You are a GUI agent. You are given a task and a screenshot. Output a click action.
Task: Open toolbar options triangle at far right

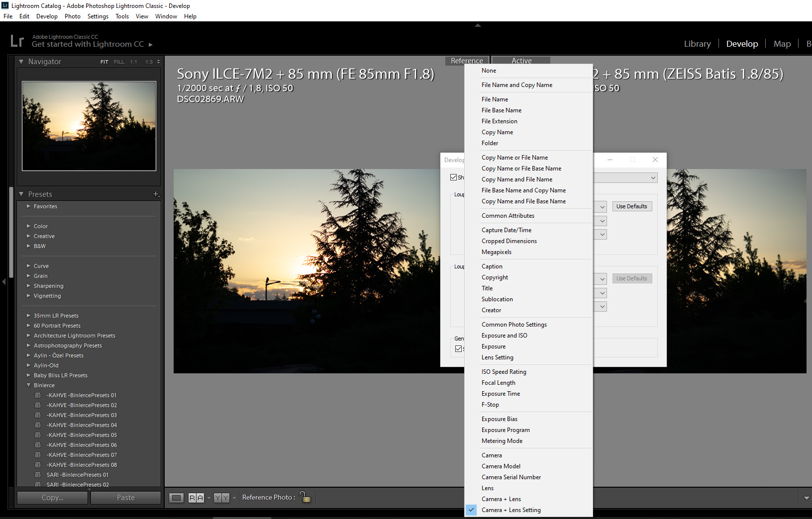807,498
